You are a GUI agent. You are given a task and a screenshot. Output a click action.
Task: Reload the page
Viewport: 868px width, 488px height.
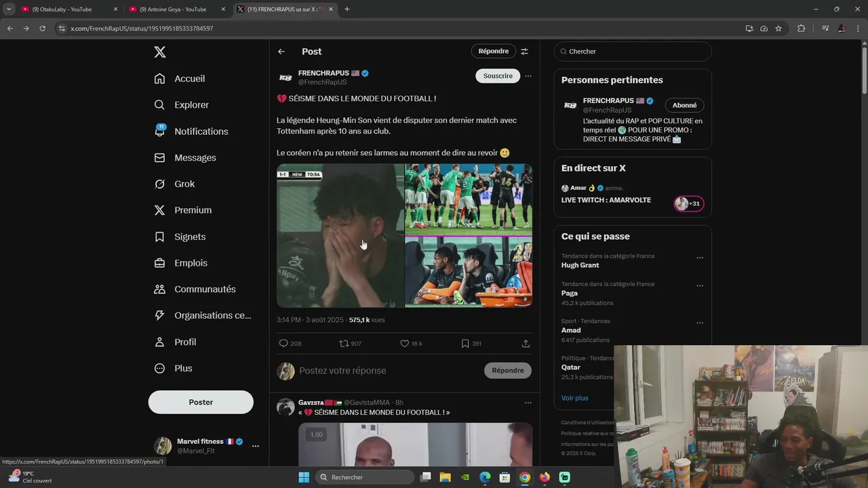[42, 28]
